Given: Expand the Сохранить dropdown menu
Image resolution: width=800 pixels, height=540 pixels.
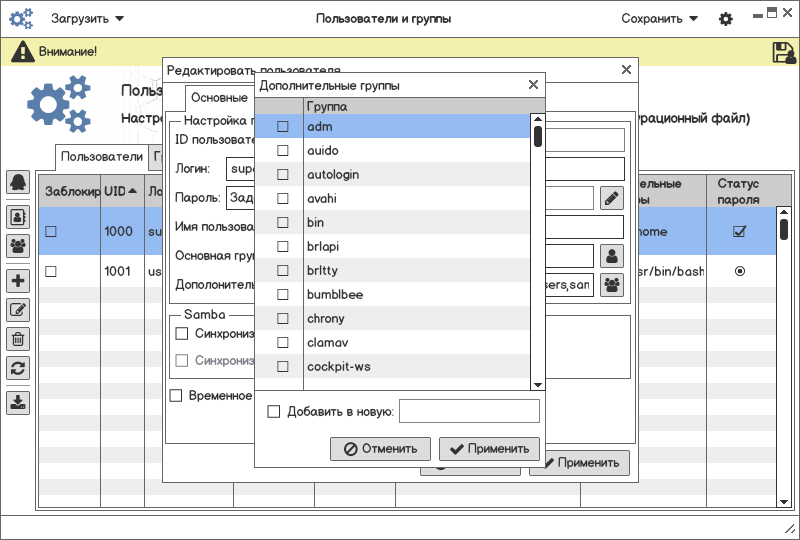Looking at the screenshot, I should pyautogui.click(x=659, y=19).
